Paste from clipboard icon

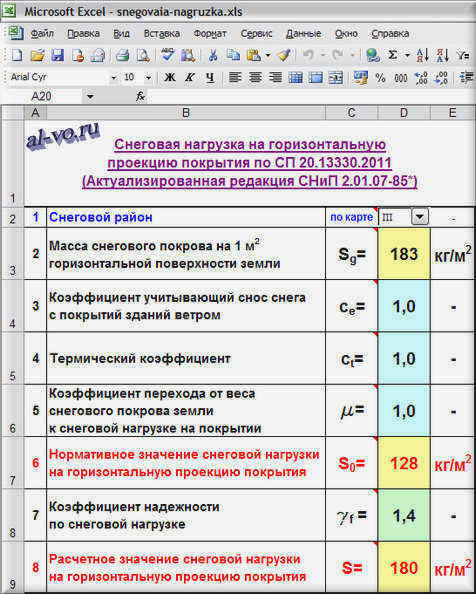coord(253,56)
